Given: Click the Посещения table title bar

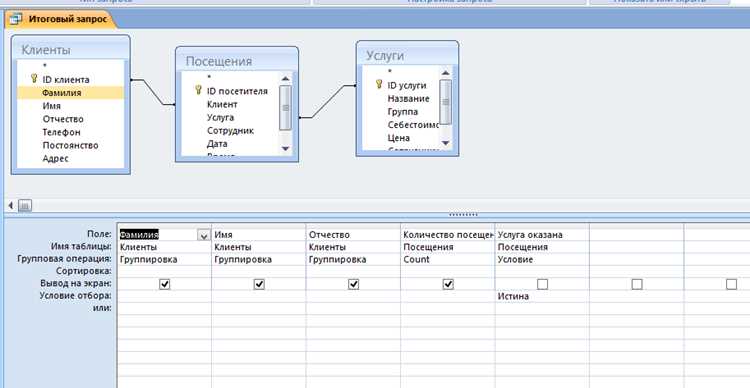Looking at the screenshot, I should 237,61.
